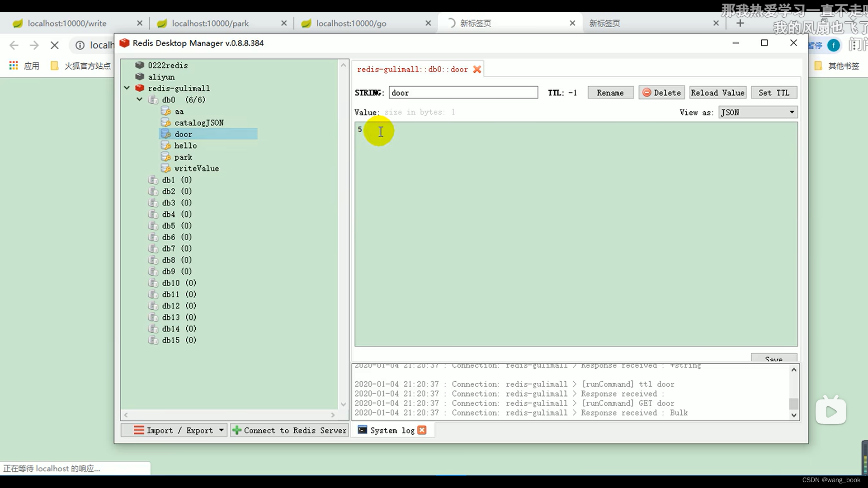Click the system log scroll-up arrow

click(794, 370)
